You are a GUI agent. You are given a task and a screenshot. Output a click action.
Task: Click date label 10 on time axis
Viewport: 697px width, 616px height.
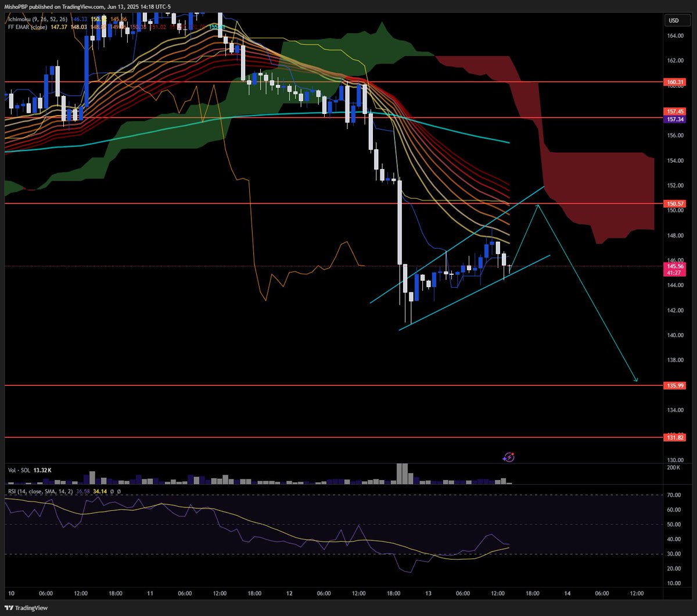click(11, 593)
